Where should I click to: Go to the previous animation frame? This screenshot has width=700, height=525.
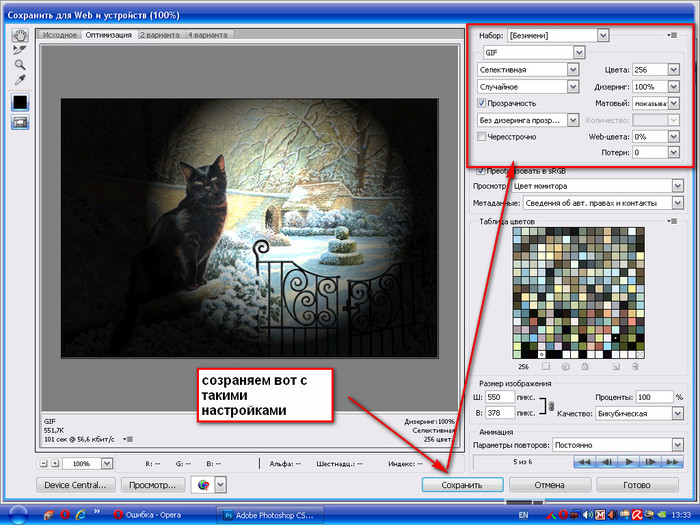pyautogui.click(x=607, y=462)
